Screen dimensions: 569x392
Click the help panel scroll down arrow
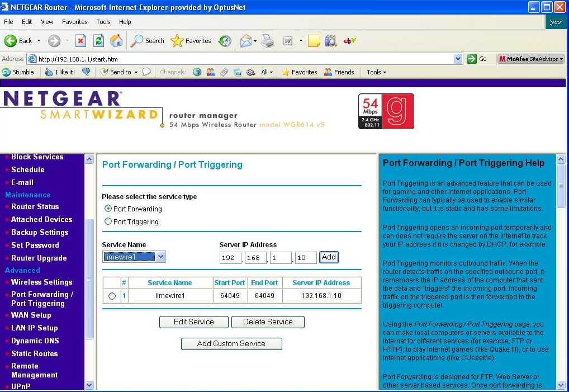(561, 385)
